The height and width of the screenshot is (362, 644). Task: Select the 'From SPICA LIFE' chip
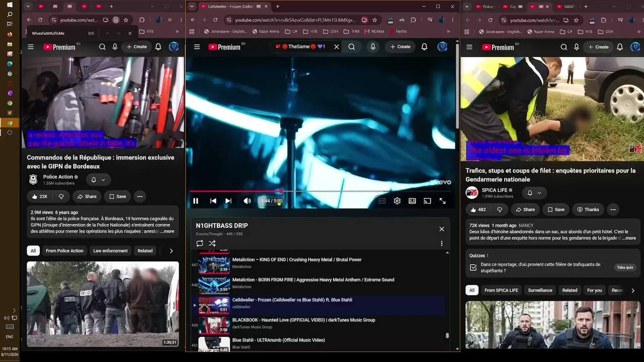(501, 291)
